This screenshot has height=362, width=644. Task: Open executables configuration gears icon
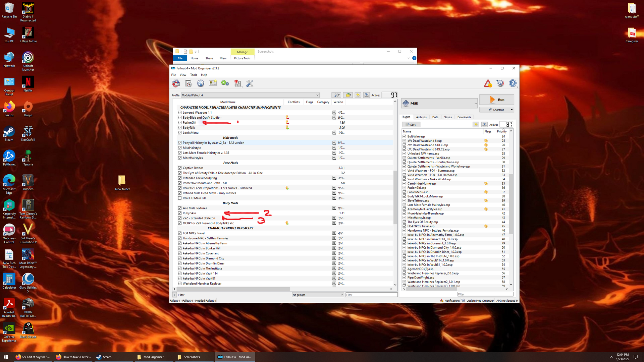225,83
